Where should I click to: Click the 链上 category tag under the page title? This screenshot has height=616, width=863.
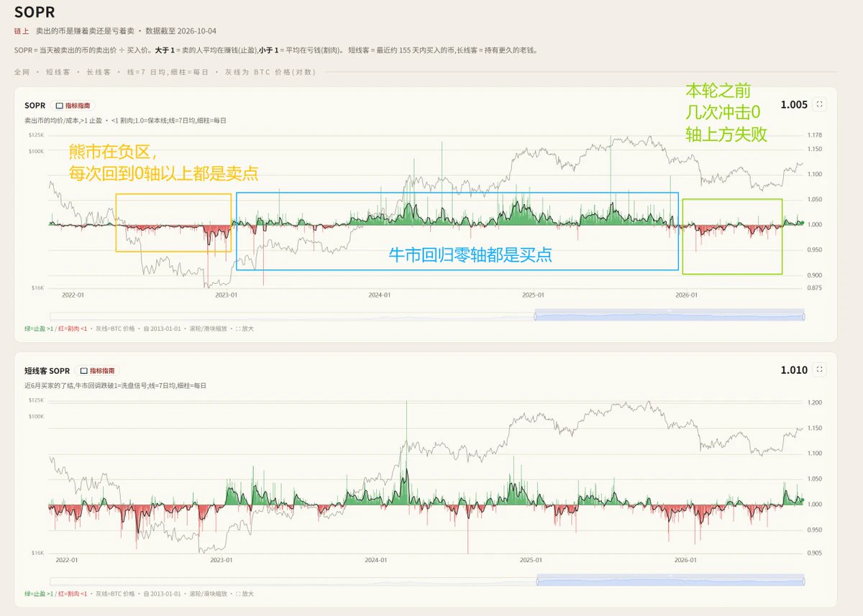22,32
